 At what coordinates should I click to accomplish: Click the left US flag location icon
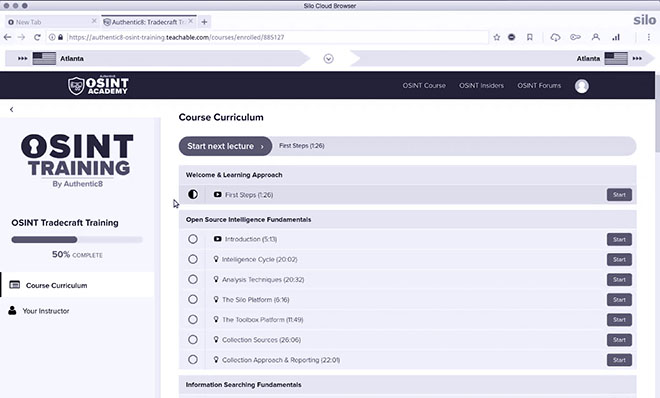44,58
